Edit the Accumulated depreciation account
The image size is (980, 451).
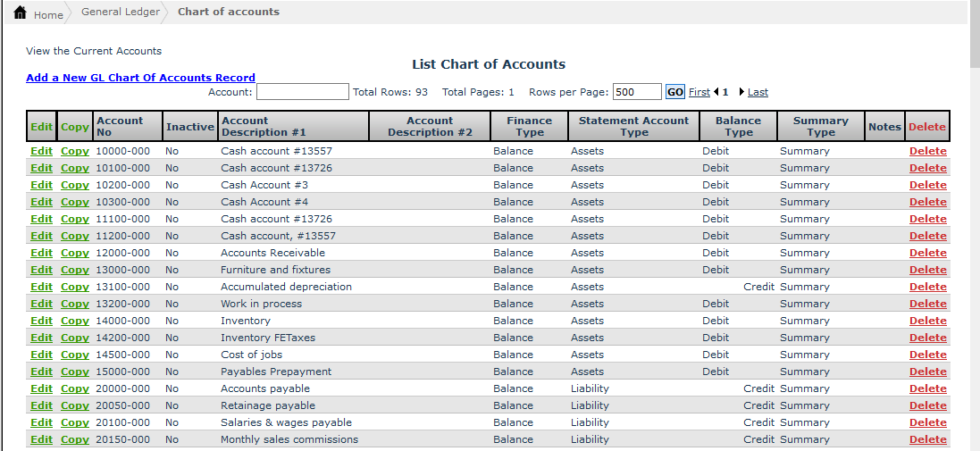(x=41, y=287)
